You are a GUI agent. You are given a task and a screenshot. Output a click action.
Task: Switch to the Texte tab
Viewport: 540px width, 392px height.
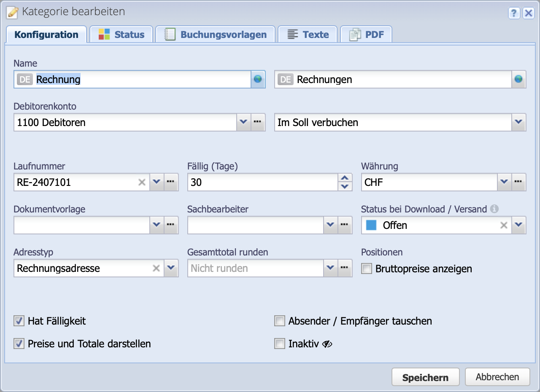308,35
